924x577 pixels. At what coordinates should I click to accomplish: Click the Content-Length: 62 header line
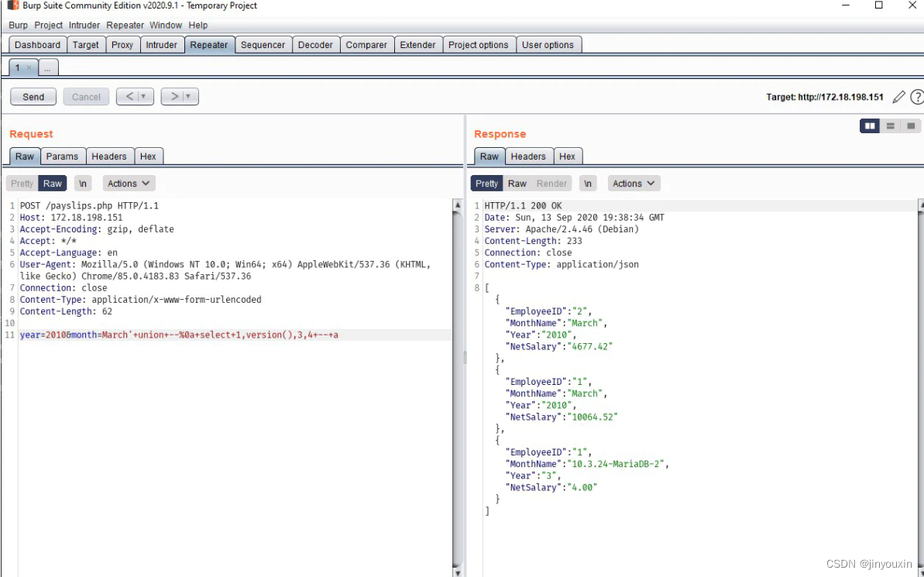(66, 311)
